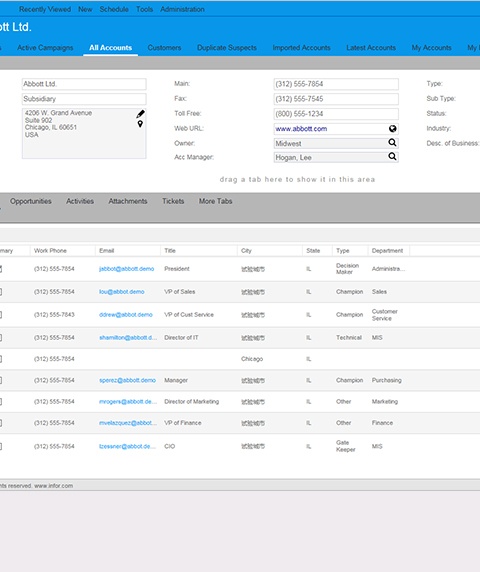The width and height of the screenshot is (480, 572).
Task: Toggle primary checkbox in VP of Finance row
Action: coord(0,423)
